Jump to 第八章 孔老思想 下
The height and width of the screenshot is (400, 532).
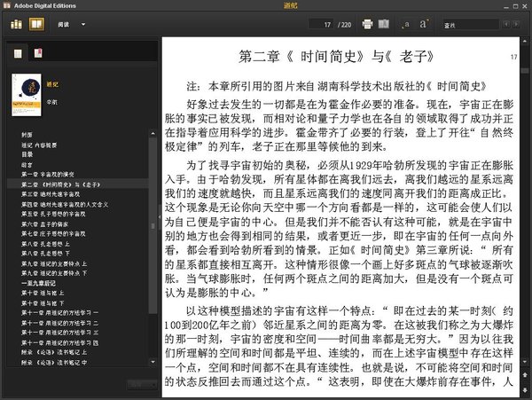pyautogui.click(x=45, y=254)
